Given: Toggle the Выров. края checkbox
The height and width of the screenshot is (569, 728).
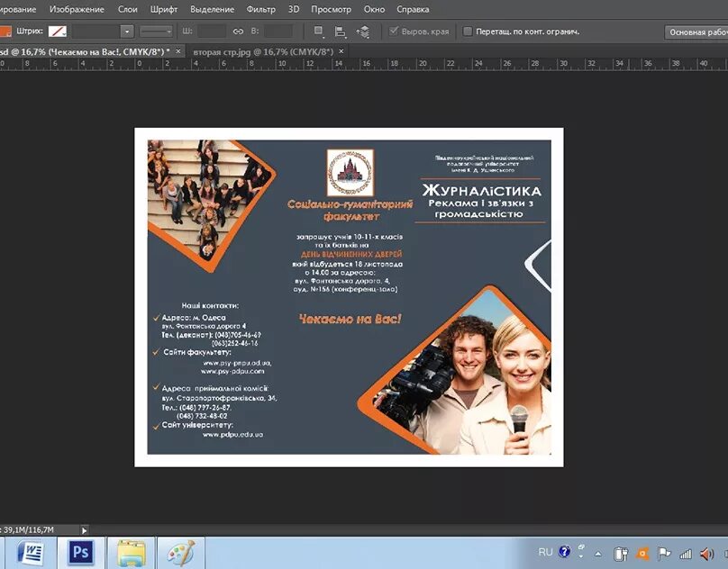Looking at the screenshot, I should [394, 32].
